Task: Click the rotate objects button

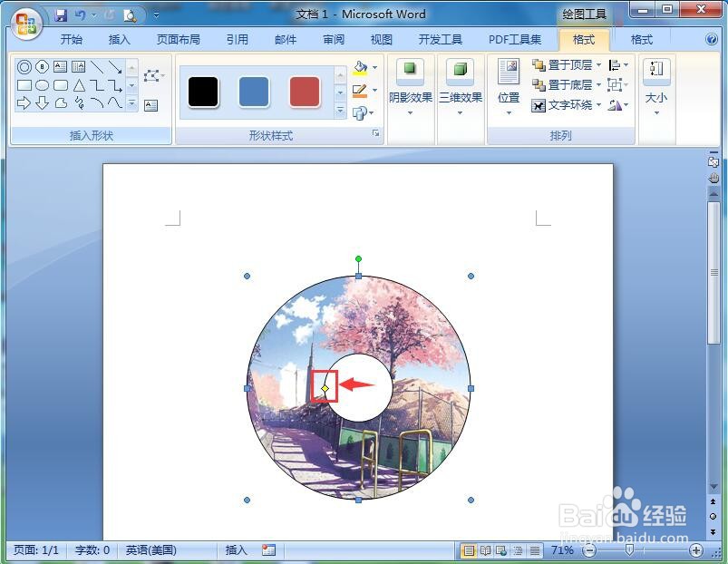Action: pyautogui.click(x=618, y=105)
